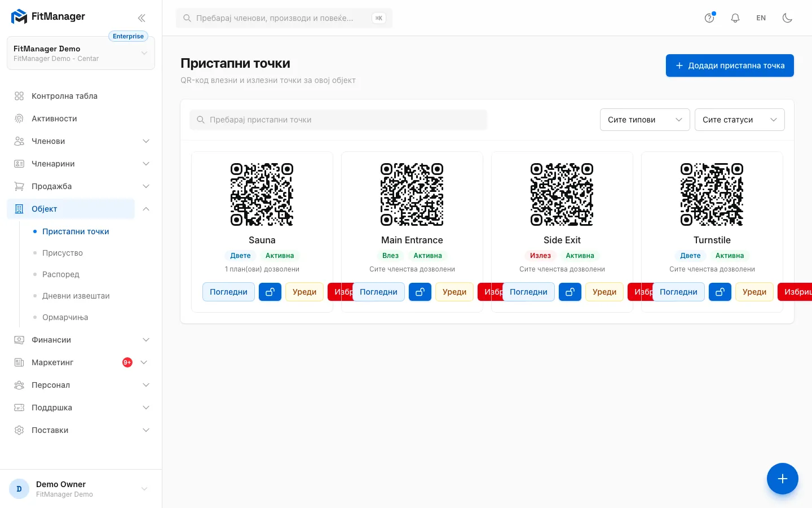Open the Side Exit QR code
Image resolution: width=812 pixels, height=508 pixels.
click(562, 195)
